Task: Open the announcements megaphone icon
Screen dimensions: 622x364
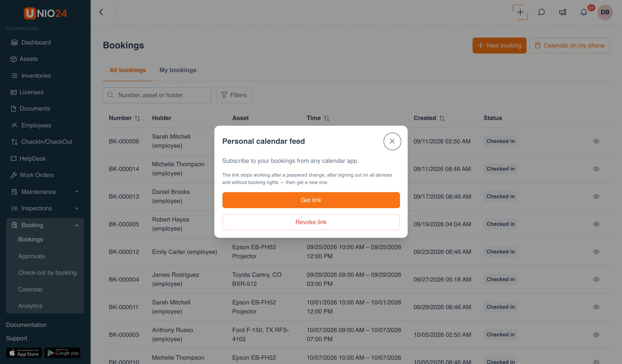Action: pos(563,12)
